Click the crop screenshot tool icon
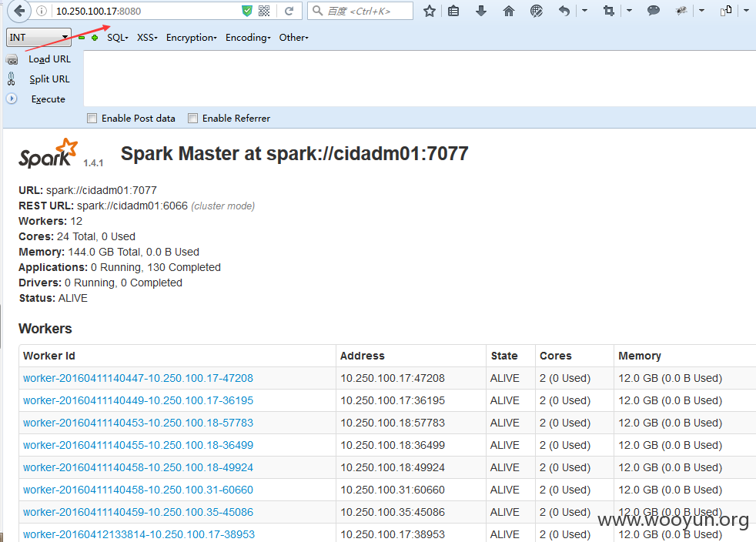 (609, 11)
